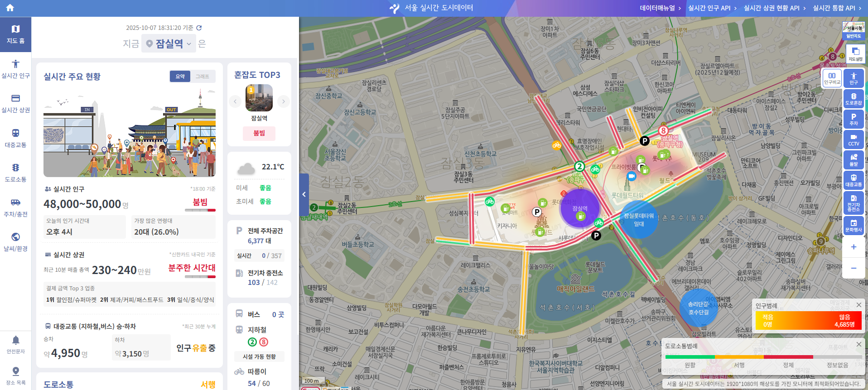Zoom in the map with plus
Image resolution: width=868 pixels, height=390 pixels.
point(854,247)
